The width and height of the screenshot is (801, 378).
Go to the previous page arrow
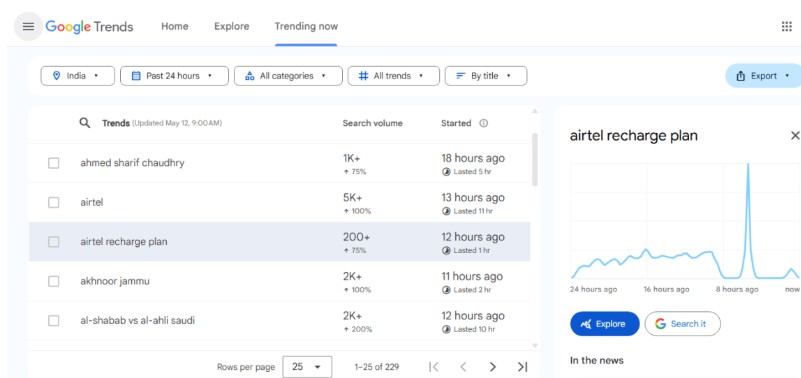click(463, 367)
